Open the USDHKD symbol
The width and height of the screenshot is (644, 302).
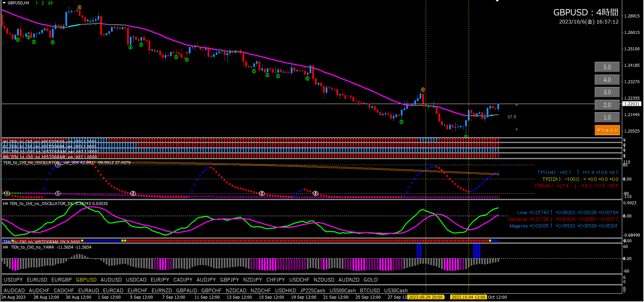[x=285, y=291]
